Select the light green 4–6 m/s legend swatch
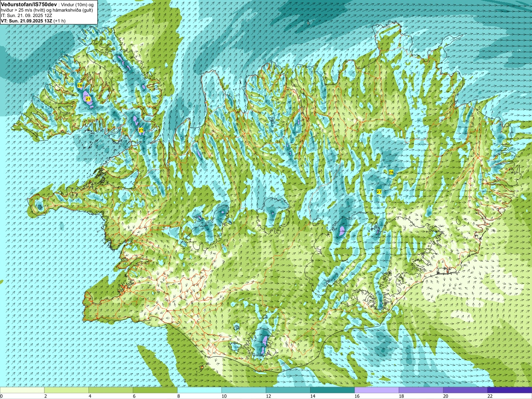The height and width of the screenshot is (399, 532). tap(111, 390)
